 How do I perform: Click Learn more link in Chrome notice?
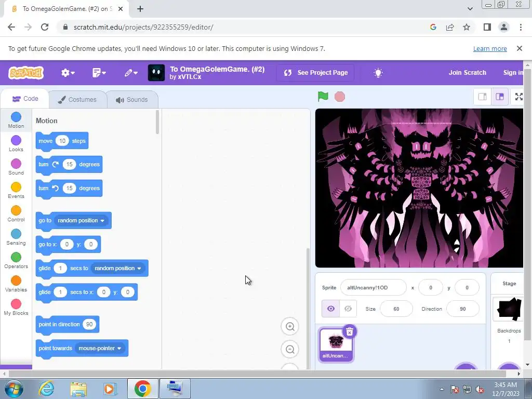tap(490, 48)
